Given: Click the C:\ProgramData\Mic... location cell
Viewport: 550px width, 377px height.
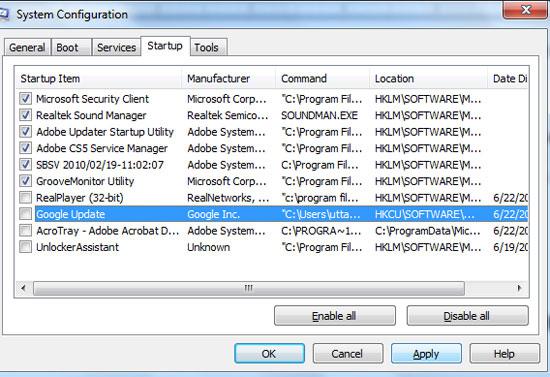Looking at the screenshot, I should tap(428, 231).
